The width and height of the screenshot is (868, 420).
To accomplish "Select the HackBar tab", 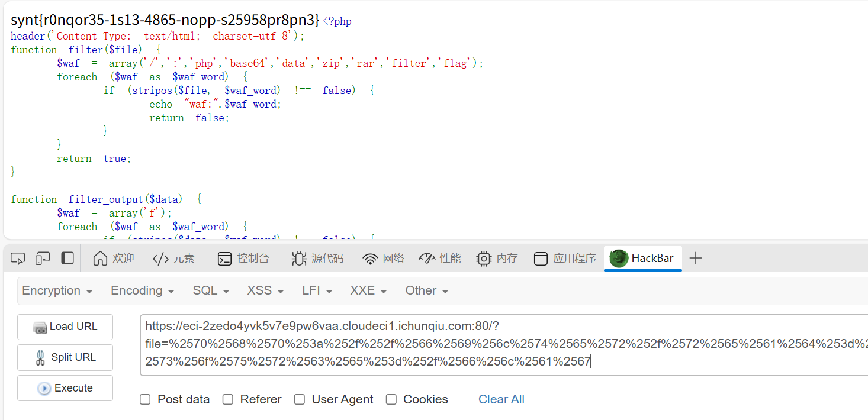I will (x=643, y=259).
